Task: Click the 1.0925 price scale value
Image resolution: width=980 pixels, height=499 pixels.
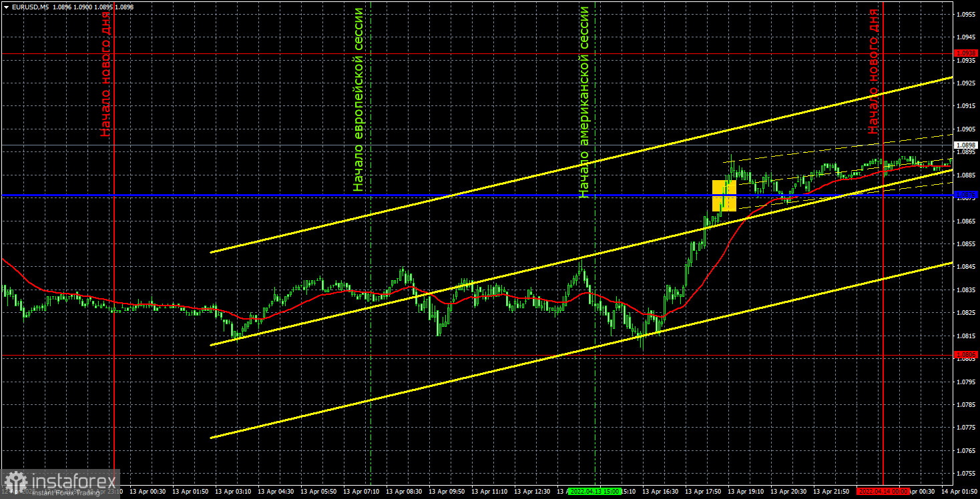Action: pos(967,83)
